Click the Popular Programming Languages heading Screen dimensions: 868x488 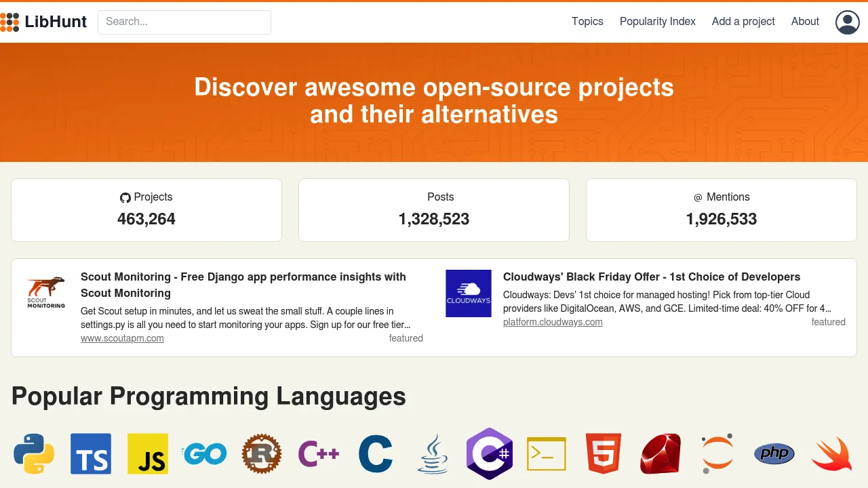point(209,396)
